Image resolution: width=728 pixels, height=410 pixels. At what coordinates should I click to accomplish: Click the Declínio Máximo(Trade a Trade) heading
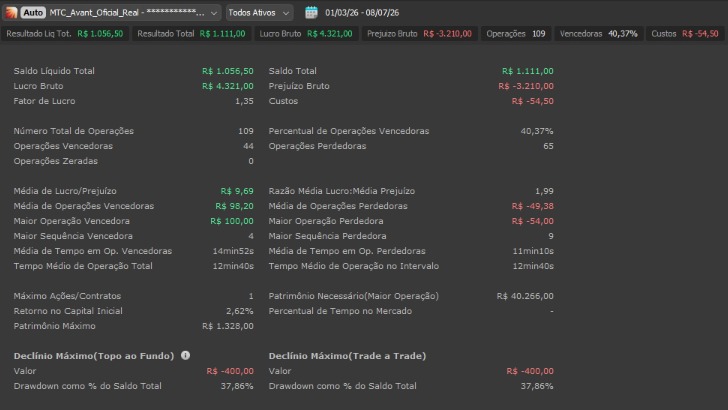(347, 356)
